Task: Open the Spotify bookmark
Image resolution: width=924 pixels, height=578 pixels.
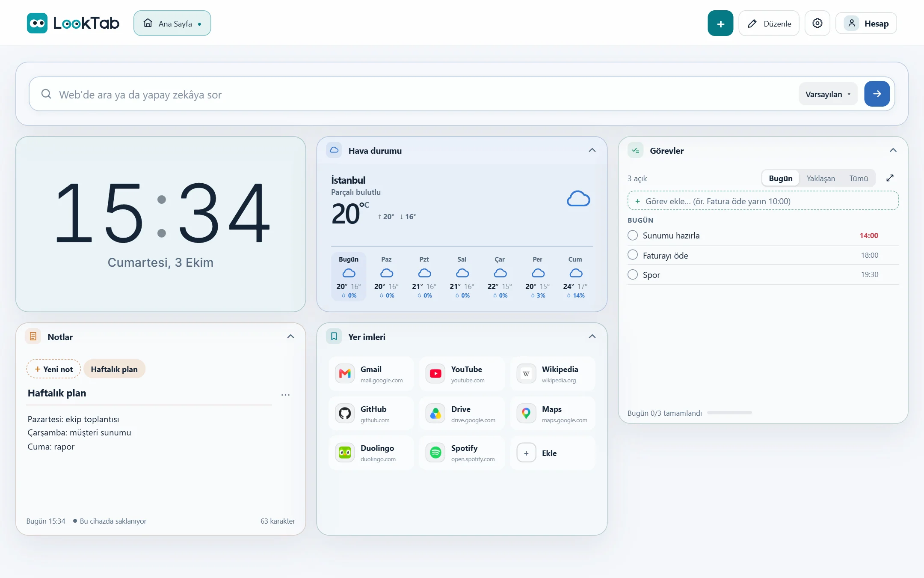Action: click(x=462, y=453)
